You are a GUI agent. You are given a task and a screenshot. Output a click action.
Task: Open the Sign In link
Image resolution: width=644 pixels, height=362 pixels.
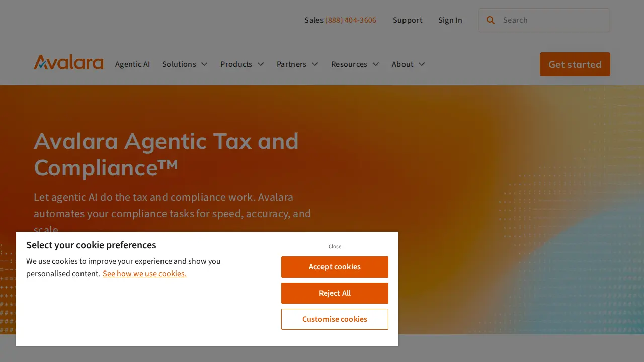tap(450, 20)
